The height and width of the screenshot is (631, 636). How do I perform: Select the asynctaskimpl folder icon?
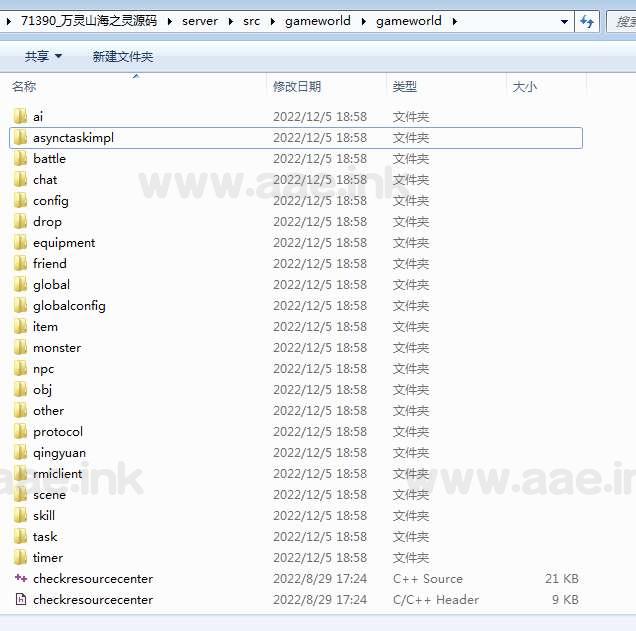(x=20, y=137)
